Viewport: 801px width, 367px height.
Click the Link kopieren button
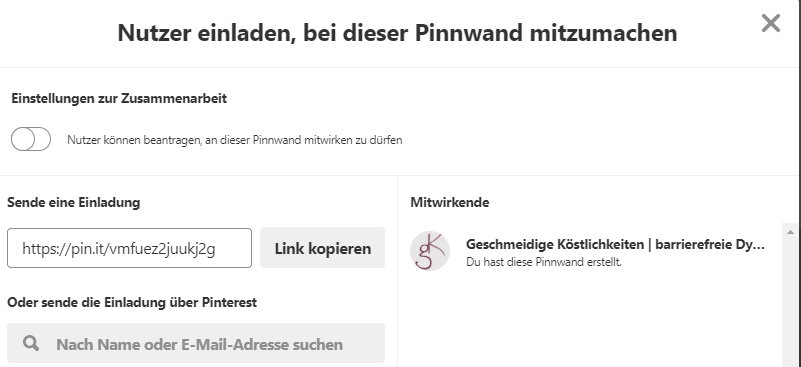coord(322,248)
